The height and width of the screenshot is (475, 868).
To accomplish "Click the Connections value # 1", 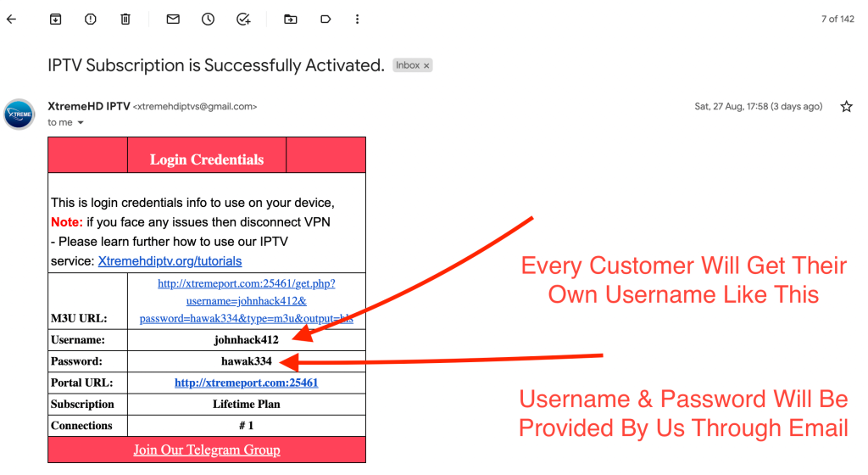I will (247, 426).
